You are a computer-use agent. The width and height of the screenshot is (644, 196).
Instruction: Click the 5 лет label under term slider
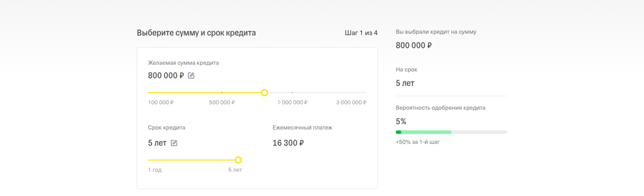click(235, 170)
